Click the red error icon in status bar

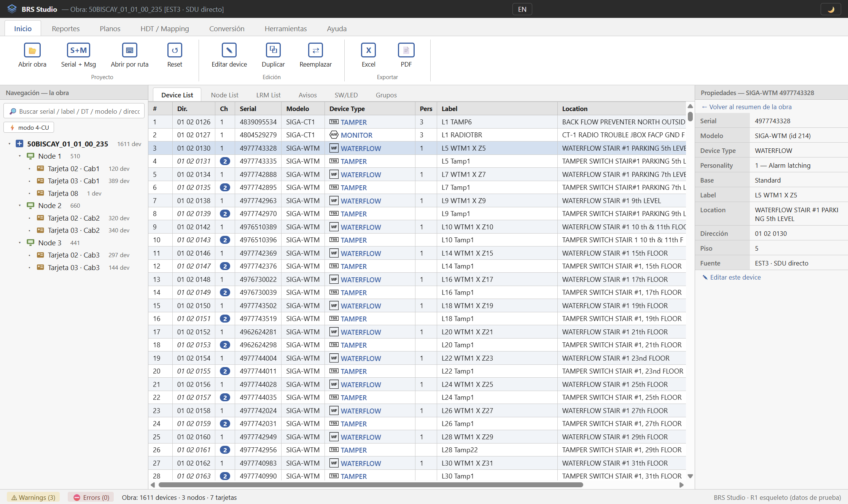pos(77,498)
